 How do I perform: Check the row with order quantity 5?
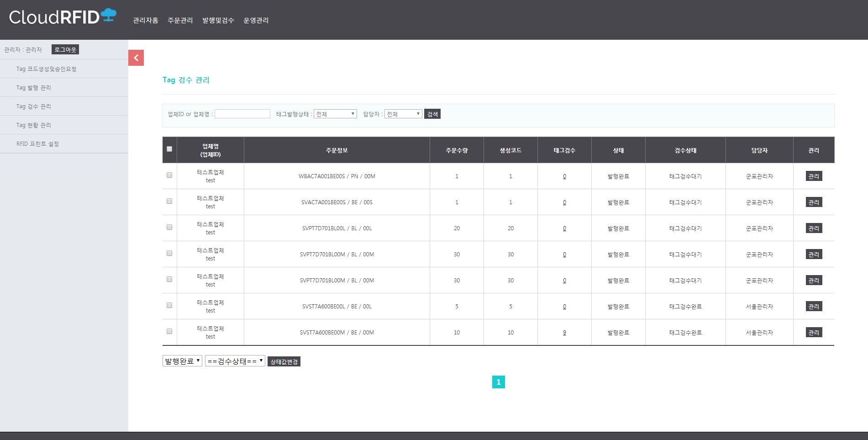tap(169, 305)
